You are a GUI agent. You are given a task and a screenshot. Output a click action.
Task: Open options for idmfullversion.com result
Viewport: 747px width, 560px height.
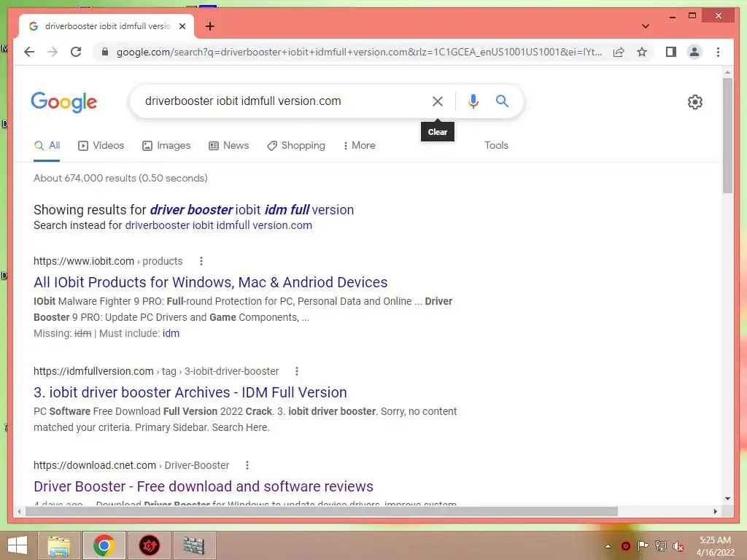pos(296,371)
